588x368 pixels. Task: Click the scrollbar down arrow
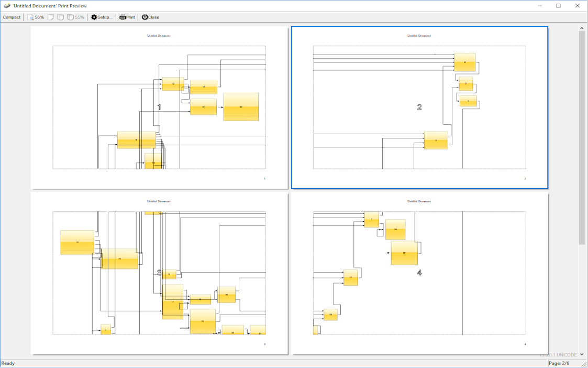point(582,355)
